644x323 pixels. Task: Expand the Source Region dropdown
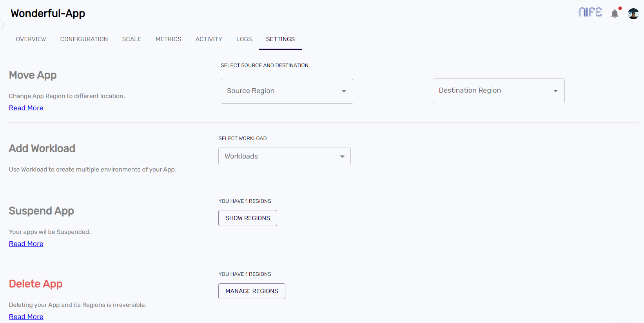[x=287, y=91]
